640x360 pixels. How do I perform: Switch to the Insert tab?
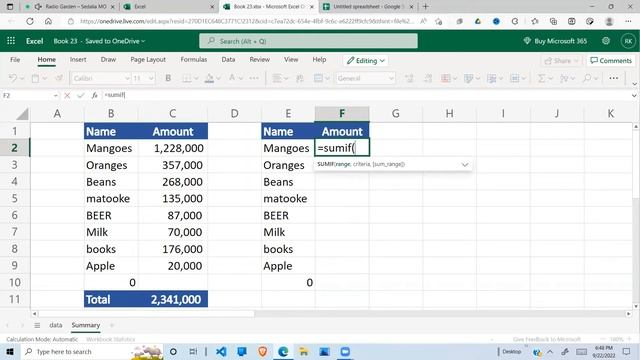coord(78,60)
